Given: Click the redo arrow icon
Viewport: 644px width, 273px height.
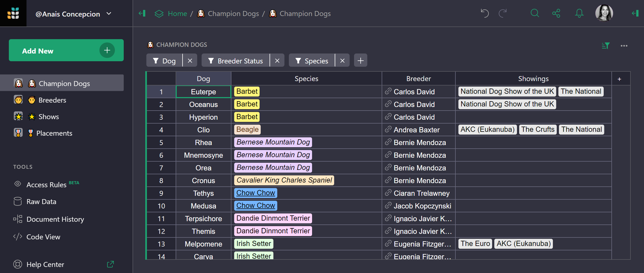Looking at the screenshot, I should 503,13.
